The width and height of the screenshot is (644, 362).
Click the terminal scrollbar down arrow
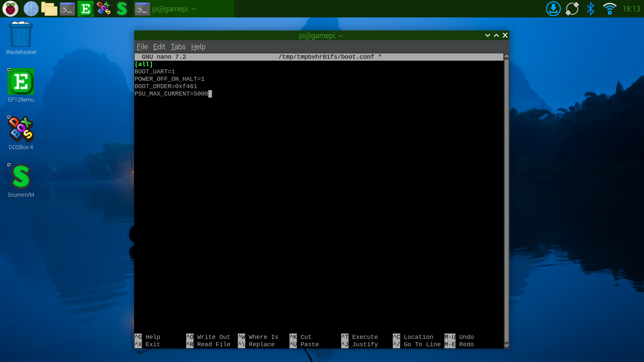pos(506,346)
